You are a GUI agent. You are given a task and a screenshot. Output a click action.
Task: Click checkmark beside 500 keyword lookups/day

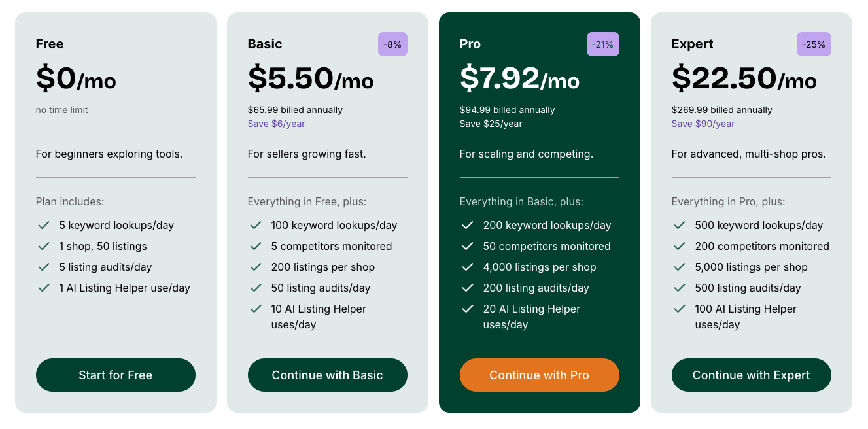coord(680,225)
